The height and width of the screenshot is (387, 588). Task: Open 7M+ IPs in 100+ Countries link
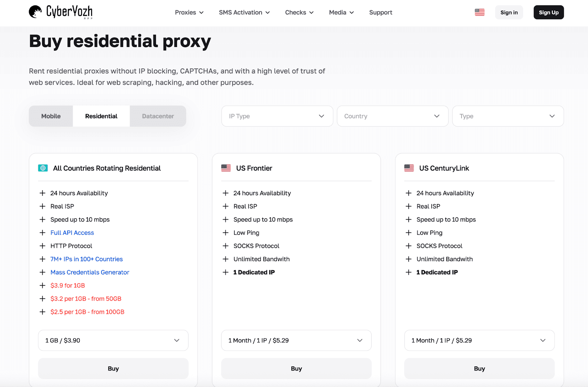click(87, 259)
